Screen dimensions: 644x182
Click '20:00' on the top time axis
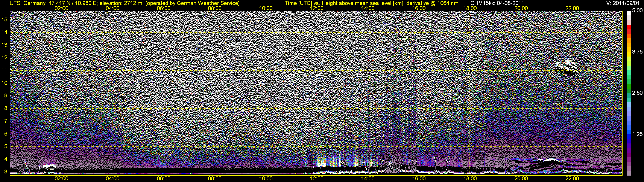point(521,8)
